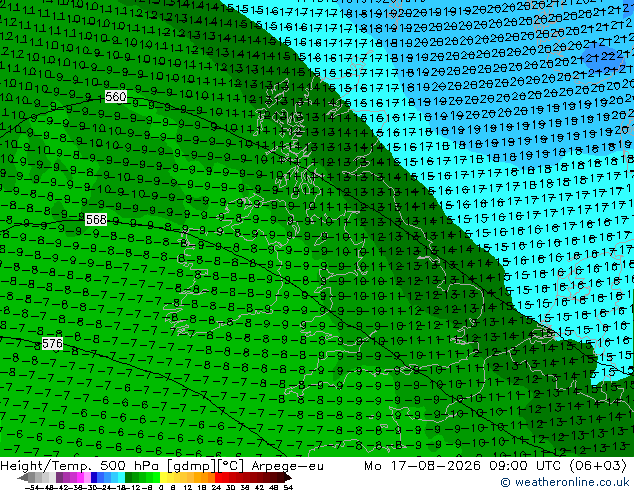Image resolution: width=634 pixels, height=490 pixels.
Task: Click the 'Mo 17-08-2026 09:00 UTC' timestamp
Action: point(462,466)
